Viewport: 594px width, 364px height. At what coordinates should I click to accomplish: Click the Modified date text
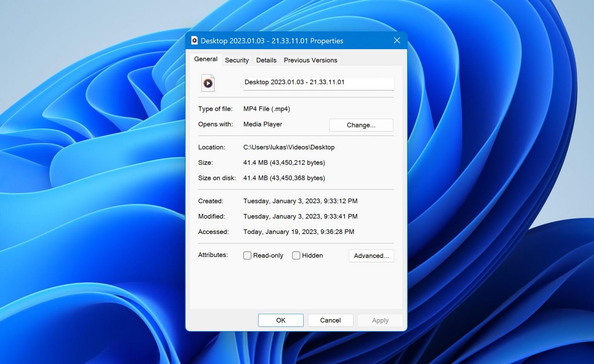coord(300,216)
